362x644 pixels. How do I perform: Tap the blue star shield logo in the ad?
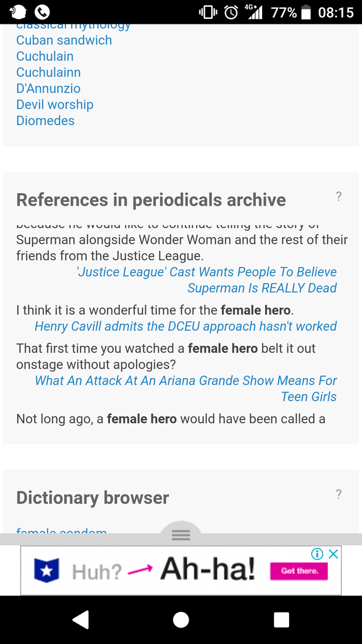click(47, 570)
